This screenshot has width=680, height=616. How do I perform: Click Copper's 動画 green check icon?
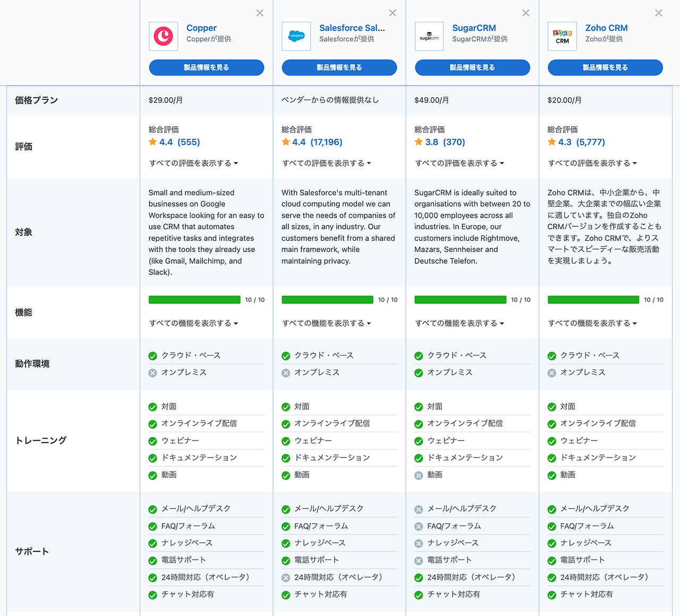click(x=153, y=476)
